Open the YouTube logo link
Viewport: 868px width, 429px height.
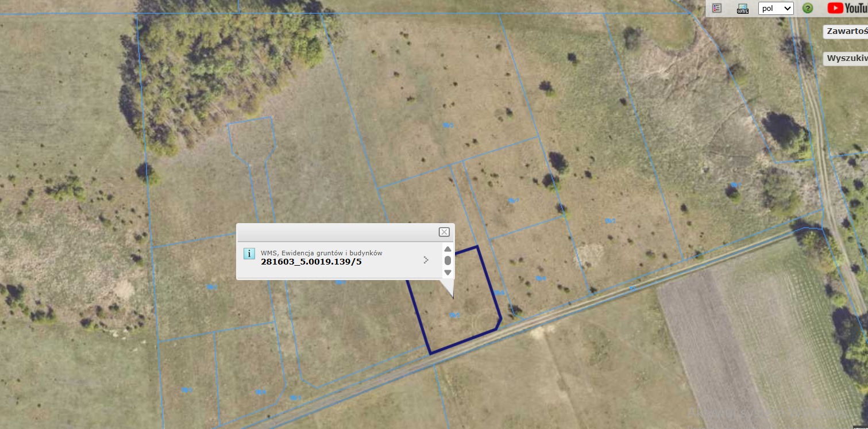point(847,8)
